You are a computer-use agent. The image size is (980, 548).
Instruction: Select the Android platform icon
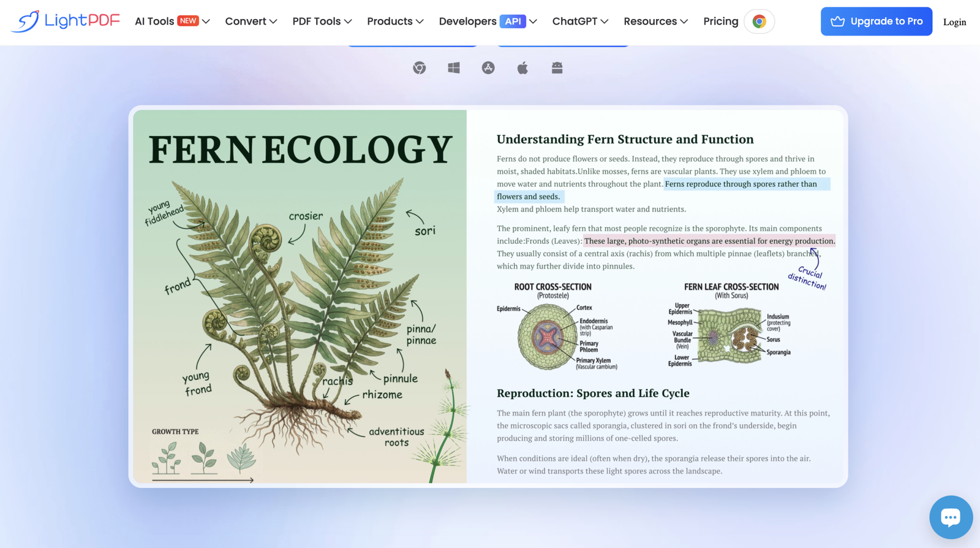click(x=557, y=68)
